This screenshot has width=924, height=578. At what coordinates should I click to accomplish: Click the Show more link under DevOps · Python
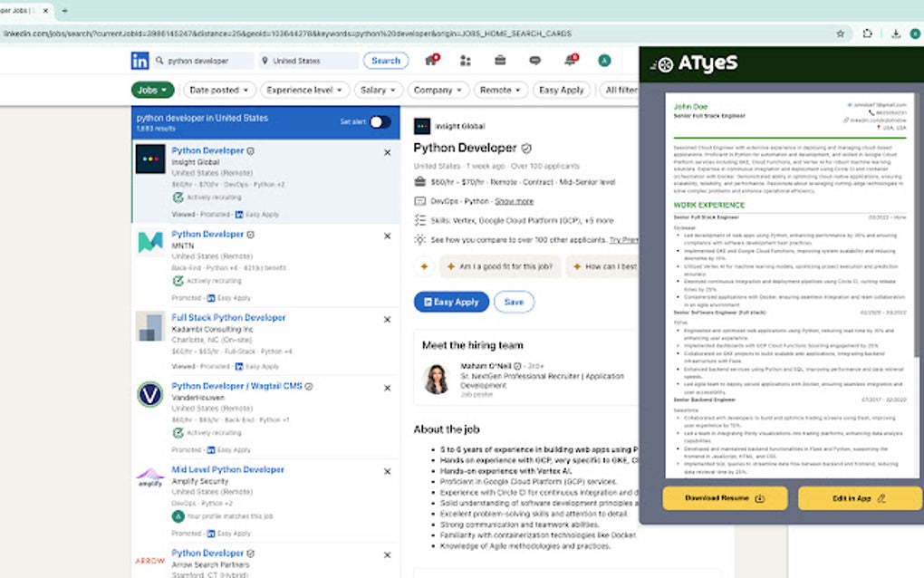tap(514, 201)
